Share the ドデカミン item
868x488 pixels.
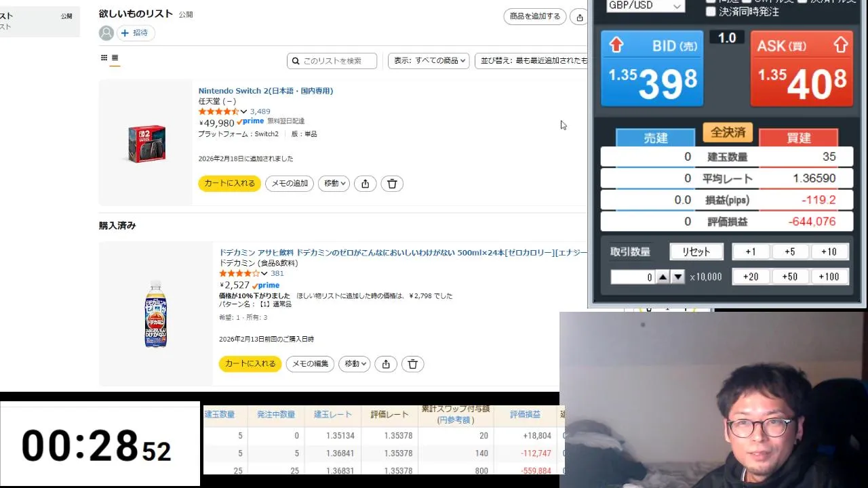tap(385, 364)
